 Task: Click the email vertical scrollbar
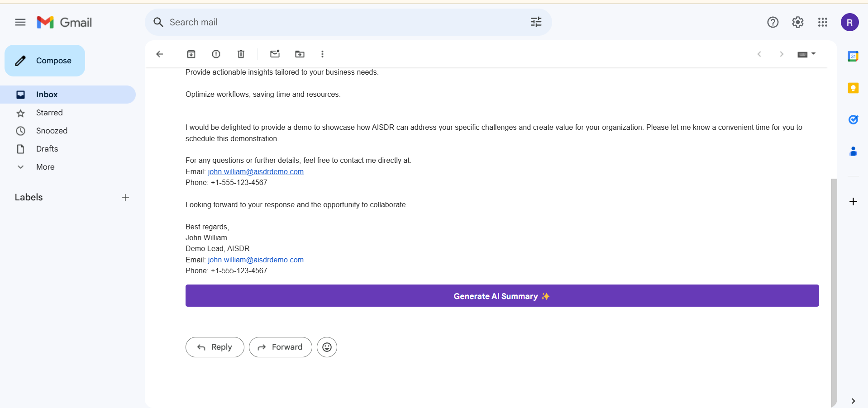coord(834,293)
